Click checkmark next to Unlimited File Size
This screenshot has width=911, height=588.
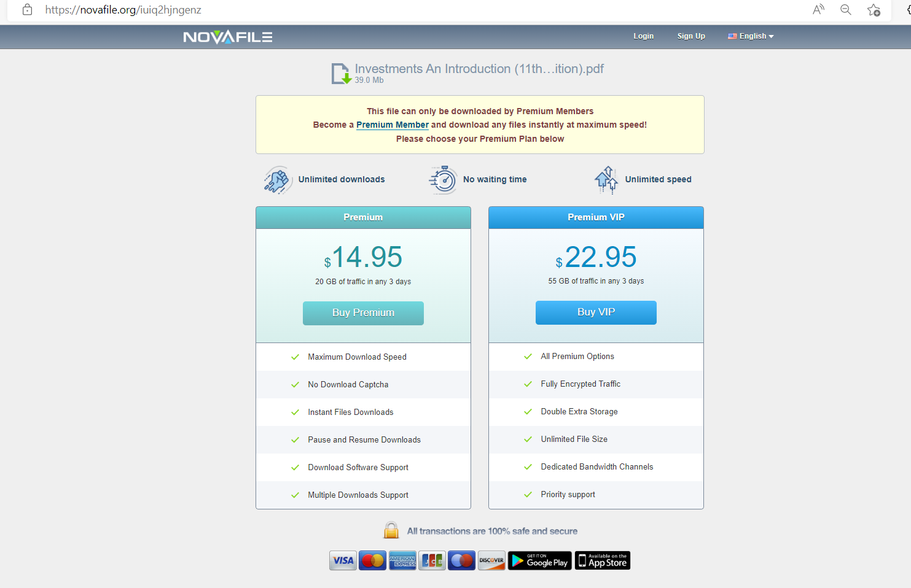(x=528, y=439)
